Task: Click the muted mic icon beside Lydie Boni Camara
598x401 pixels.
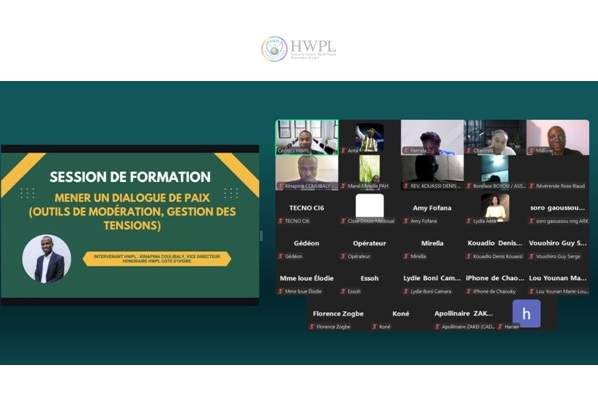Action: tap(406, 291)
